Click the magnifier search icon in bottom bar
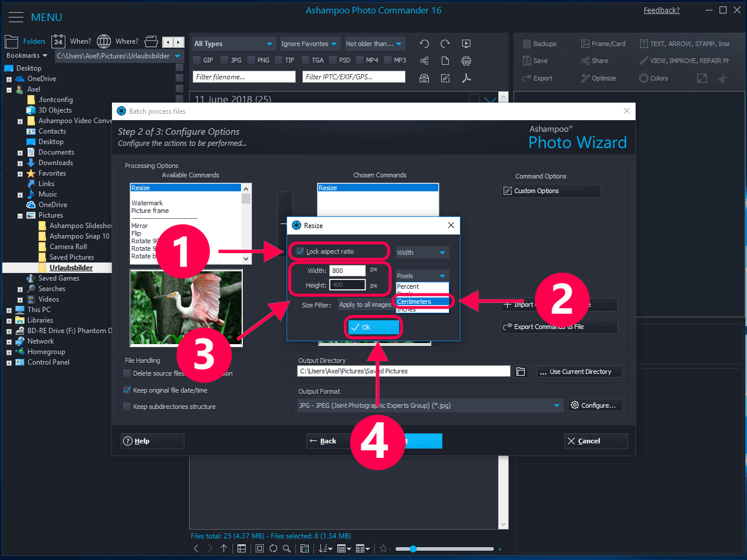Screen dimensions: 747x560 (287, 548)
